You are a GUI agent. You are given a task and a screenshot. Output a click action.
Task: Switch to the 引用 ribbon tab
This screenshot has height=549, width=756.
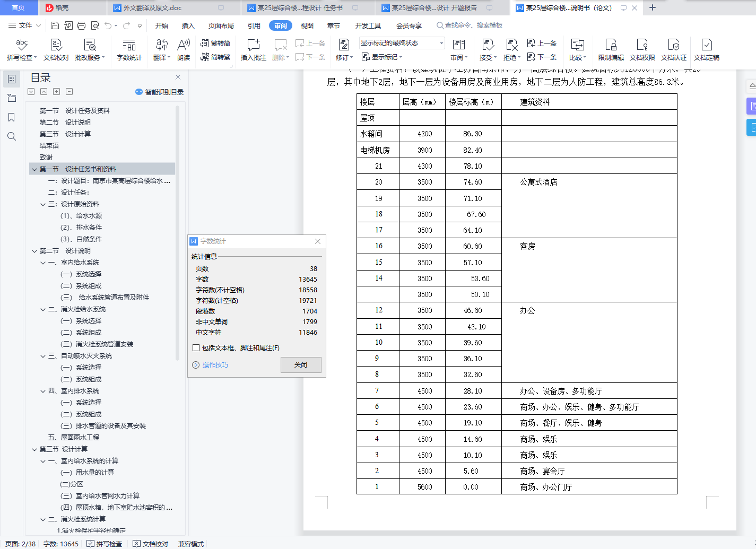point(254,25)
